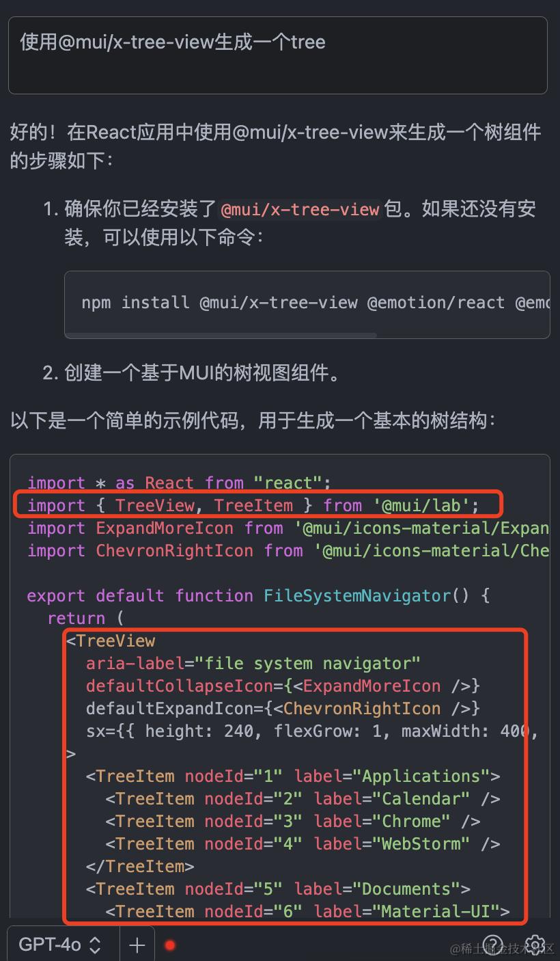Viewport: 560px width, 961px height.
Task: Click the Calendar TreeItem code line
Action: click(303, 798)
